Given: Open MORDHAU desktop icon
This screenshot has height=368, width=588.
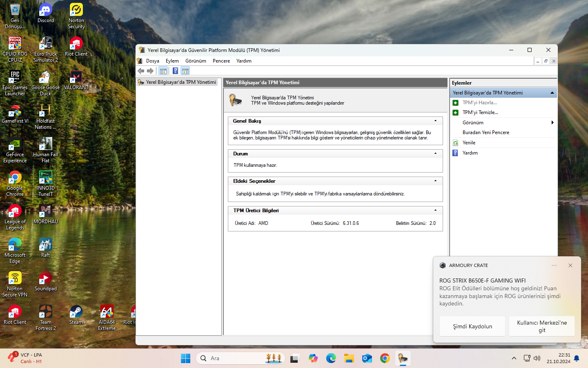Looking at the screenshot, I should (x=46, y=214).
